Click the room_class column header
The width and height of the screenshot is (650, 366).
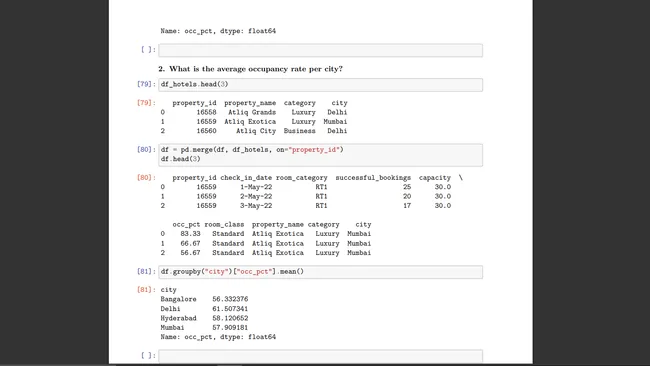(x=224, y=225)
